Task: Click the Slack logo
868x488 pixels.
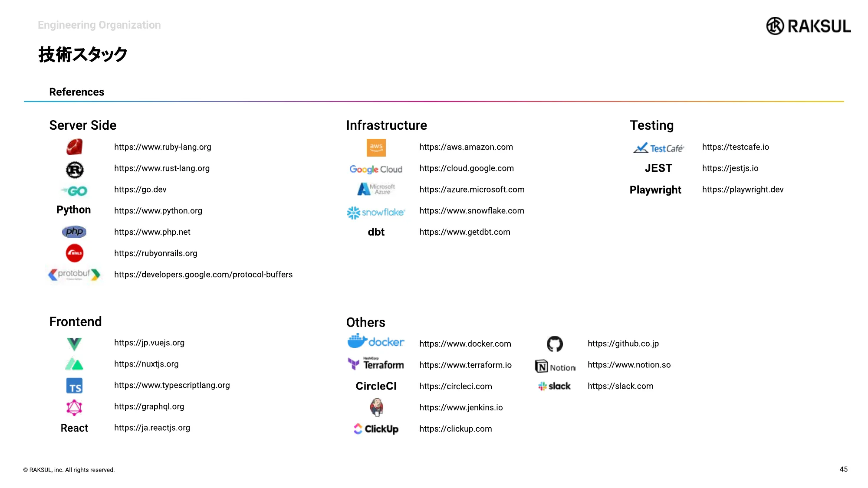Action: [555, 386]
